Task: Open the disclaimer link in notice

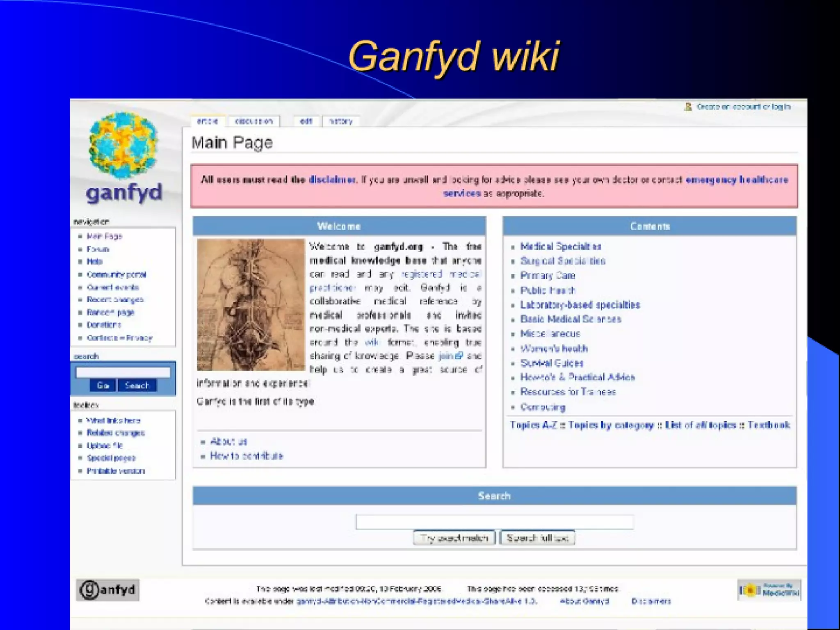Action: coord(332,180)
